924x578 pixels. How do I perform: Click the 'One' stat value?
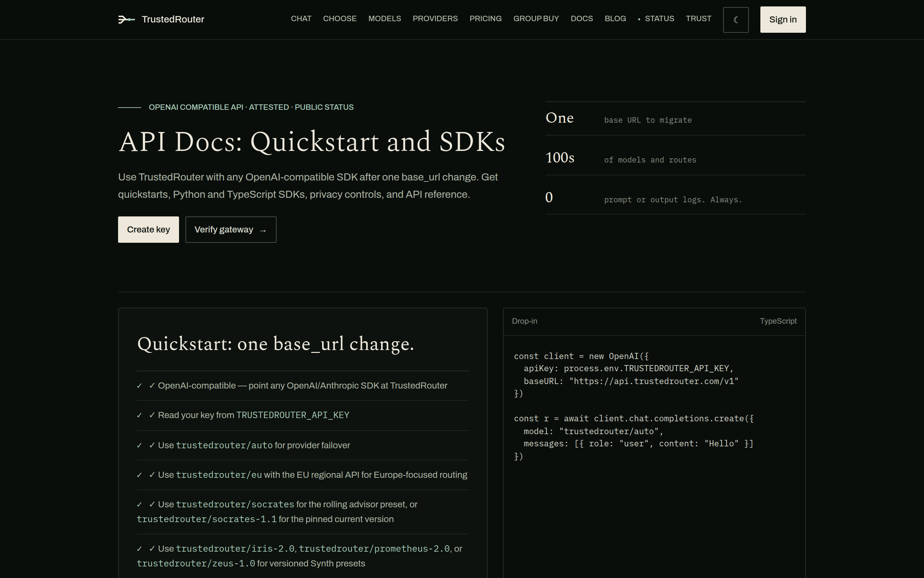(559, 118)
